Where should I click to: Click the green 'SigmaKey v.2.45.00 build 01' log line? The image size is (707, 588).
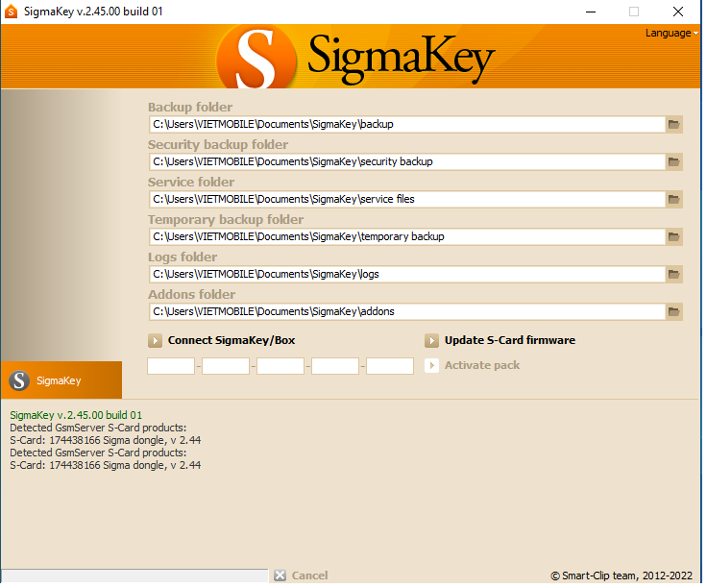click(76, 415)
